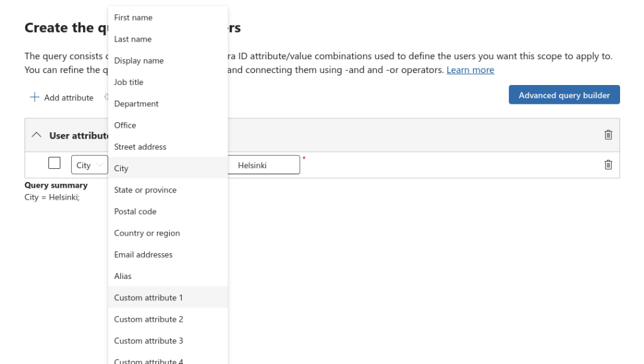Screen dimensions: 644x364
Task: Tick the checkbox beside the City row
Action: click(54, 163)
